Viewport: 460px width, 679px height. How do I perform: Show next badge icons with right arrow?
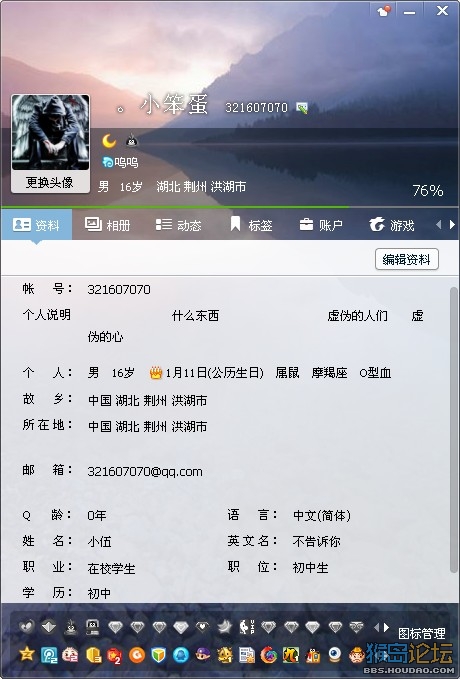point(386,627)
